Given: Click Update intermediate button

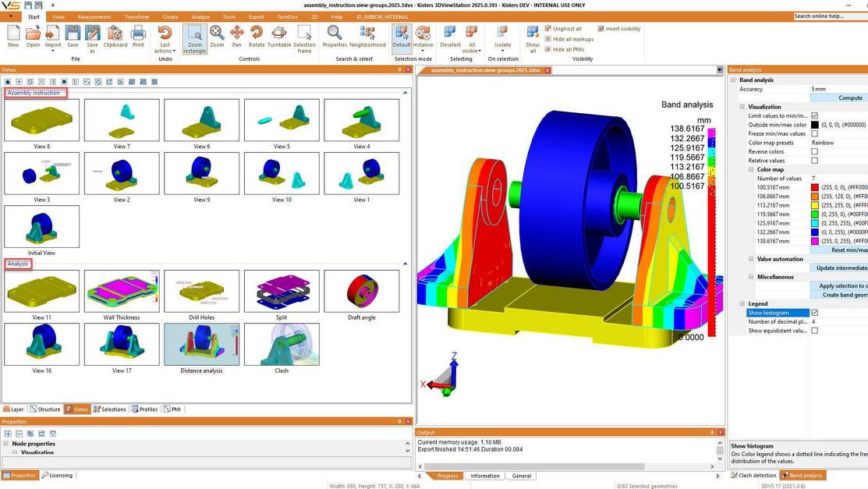Looking at the screenshot, I should (x=839, y=268).
